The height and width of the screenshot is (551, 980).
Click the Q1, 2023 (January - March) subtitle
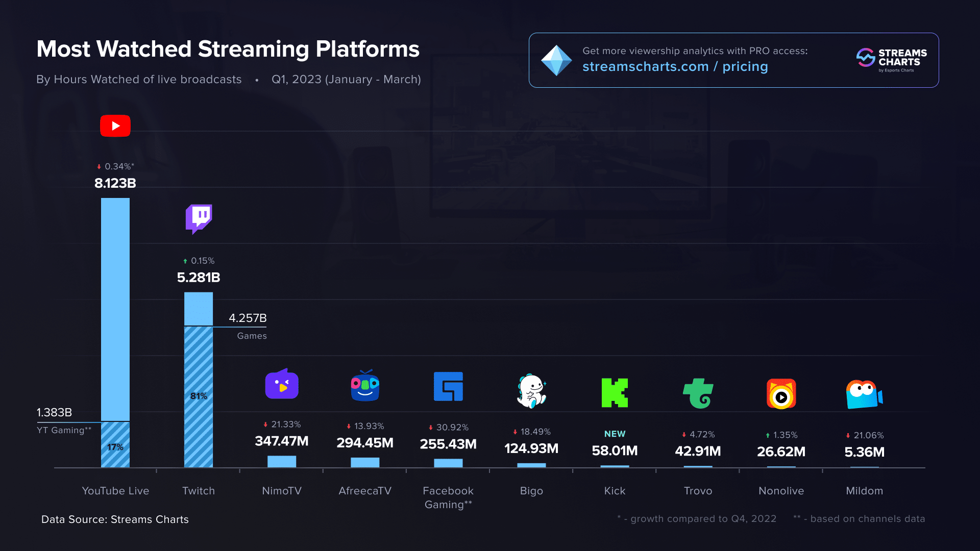click(x=346, y=80)
